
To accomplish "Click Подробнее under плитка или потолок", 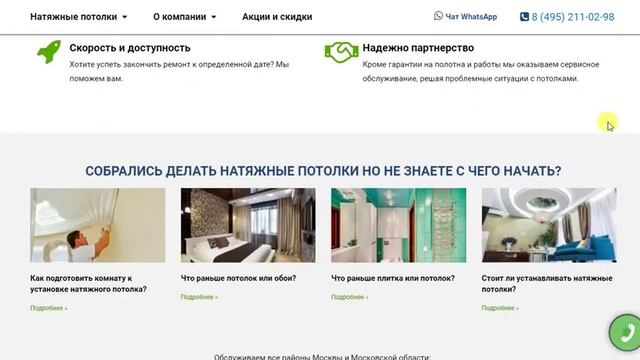I will (x=349, y=297).
